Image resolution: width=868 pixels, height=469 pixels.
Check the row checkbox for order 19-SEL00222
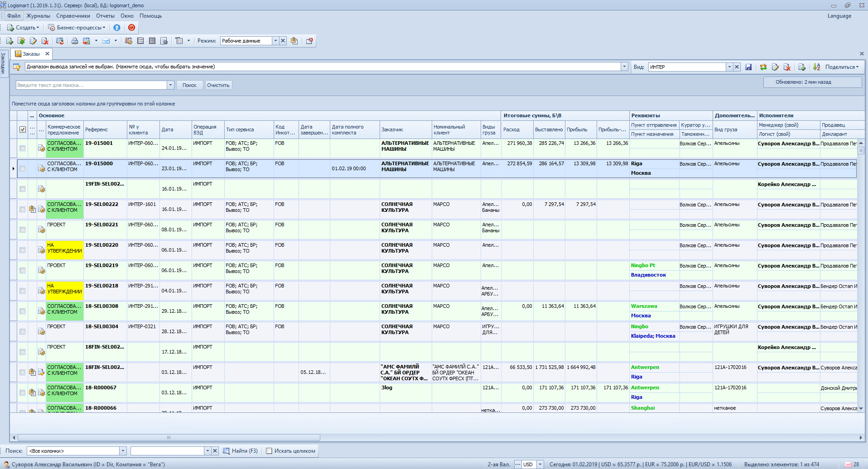23,210
